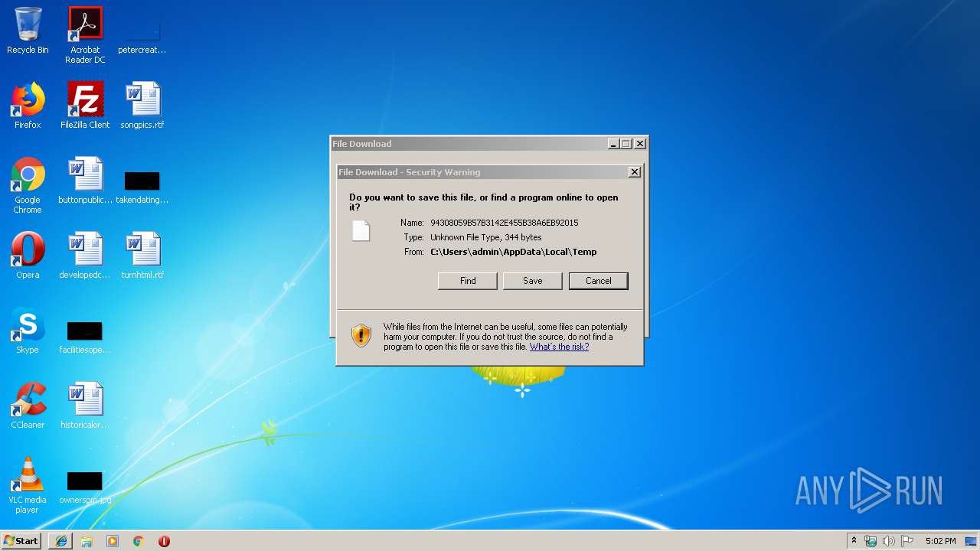This screenshot has height=551, width=980.
Task: Select the turnhtml.rtf document icon
Action: coord(142,256)
